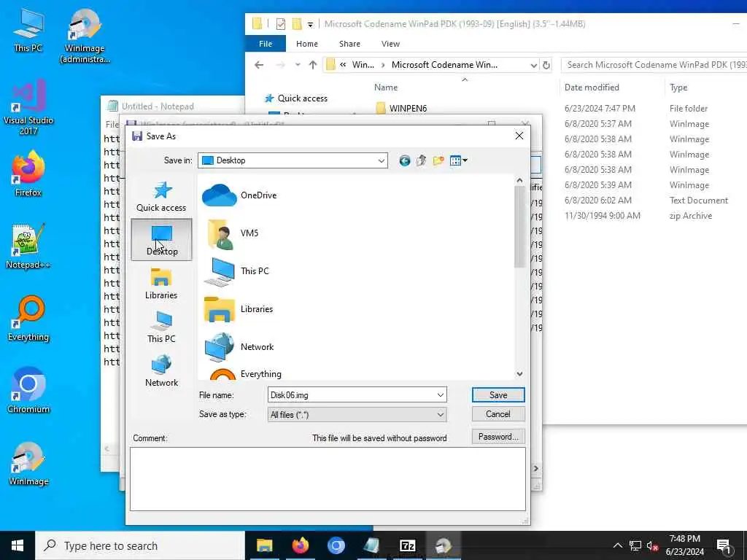Image resolution: width=747 pixels, height=560 pixels.
Task: Open File Explorer from taskbar
Action: [x=264, y=545]
